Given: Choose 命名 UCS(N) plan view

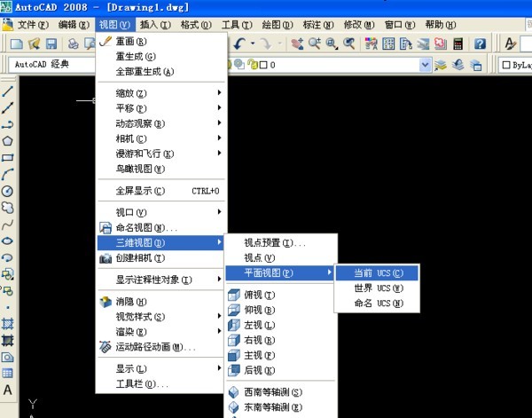Looking at the screenshot, I should (x=377, y=304).
